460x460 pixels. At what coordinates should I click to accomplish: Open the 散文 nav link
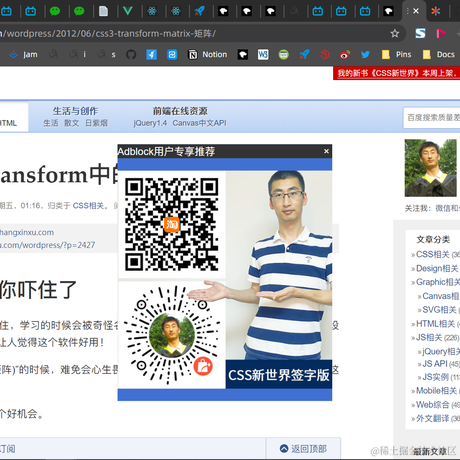point(72,123)
